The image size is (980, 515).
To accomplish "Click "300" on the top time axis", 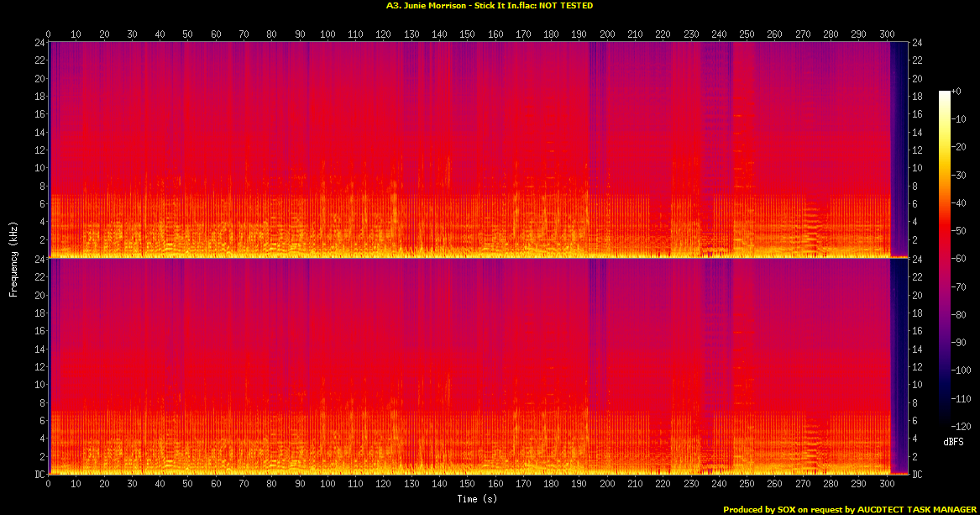I will [x=886, y=34].
